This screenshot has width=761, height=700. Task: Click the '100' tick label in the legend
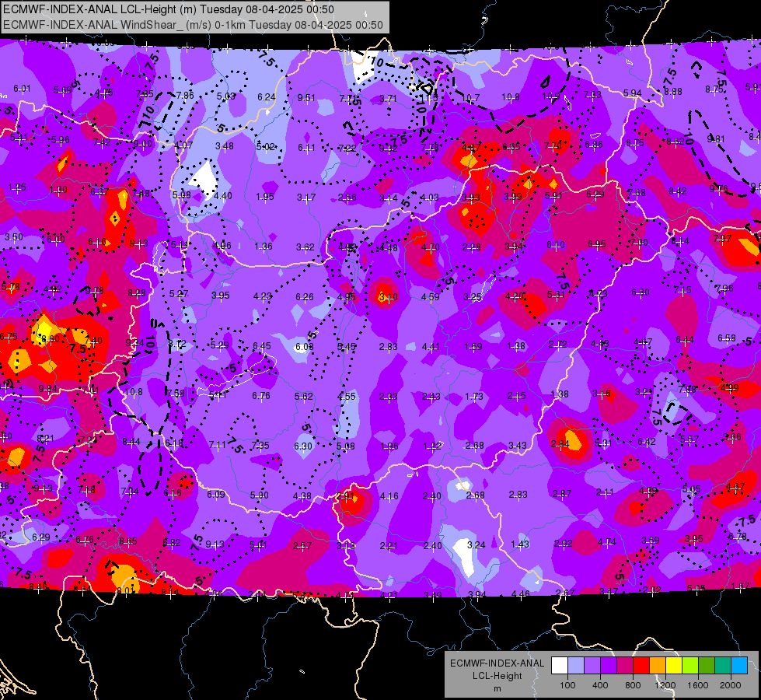[567, 685]
